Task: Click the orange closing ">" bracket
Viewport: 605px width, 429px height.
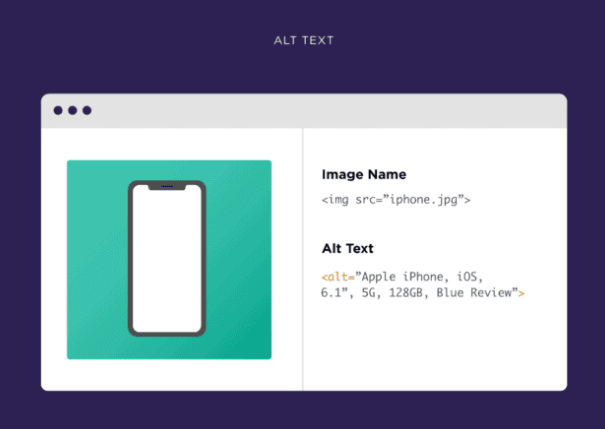Action: pyautogui.click(x=521, y=294)
